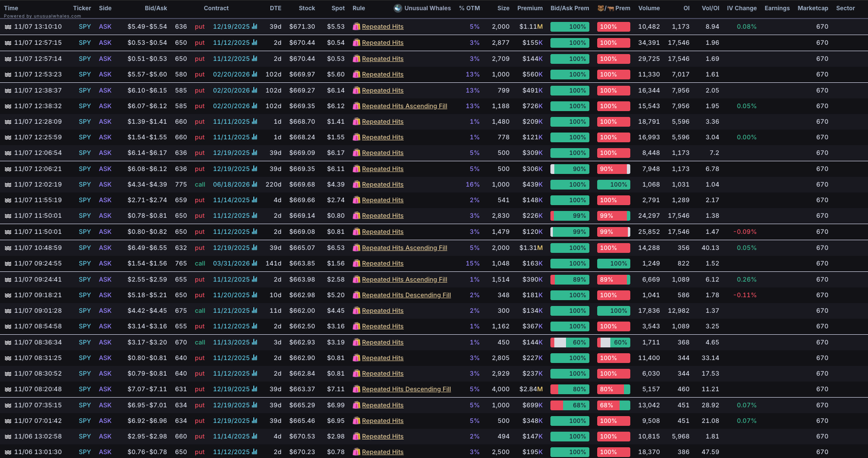Click the $663.37 stock price cell
The width and height of the screenshot is (868, 458).
click(x=302, y=389)
